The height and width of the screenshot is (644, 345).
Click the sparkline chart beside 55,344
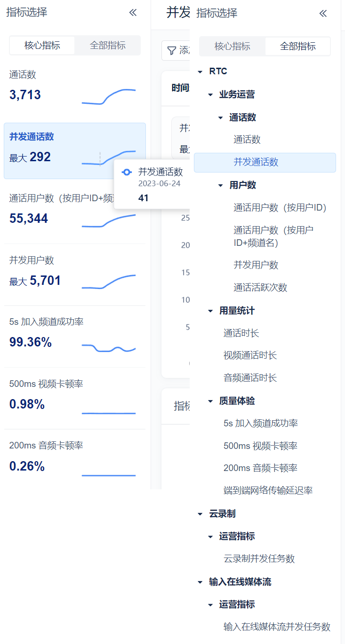point(109,220)
